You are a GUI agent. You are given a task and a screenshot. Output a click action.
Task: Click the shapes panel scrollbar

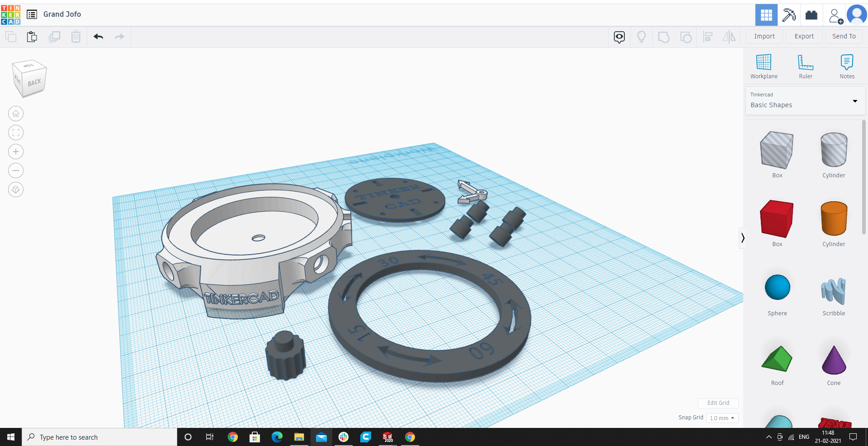point(864,176)
